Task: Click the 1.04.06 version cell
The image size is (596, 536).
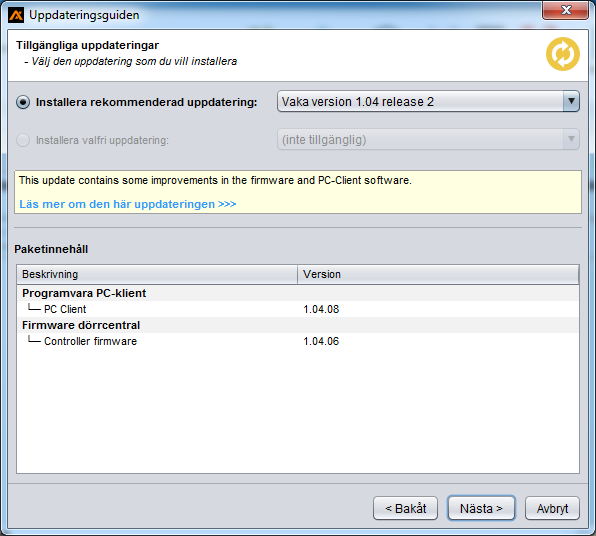Action: (321, 341)
